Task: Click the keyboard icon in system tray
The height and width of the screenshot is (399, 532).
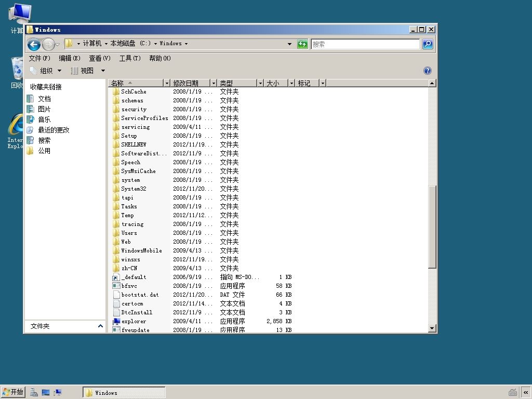Action: (x=513, y=393)
